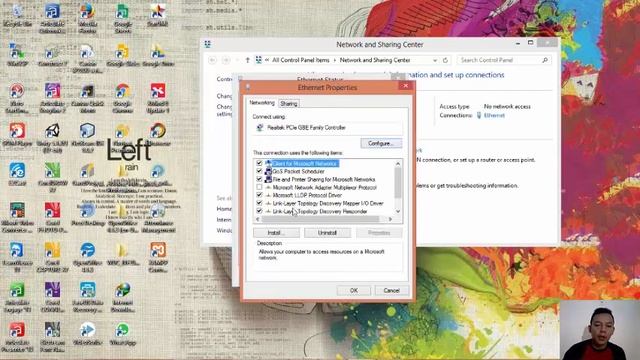
Task: Select the Unity desktop shortcut icon
Action: pyautogui.click(x=52, y=131)
